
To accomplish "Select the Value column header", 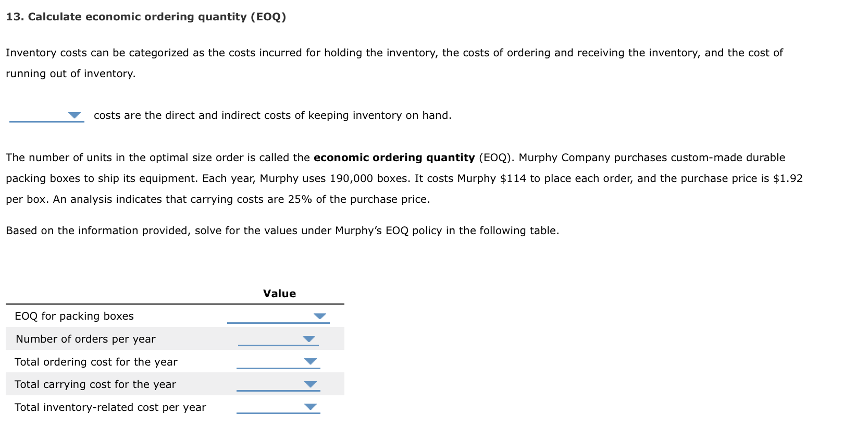I will [x=279, y=293].
